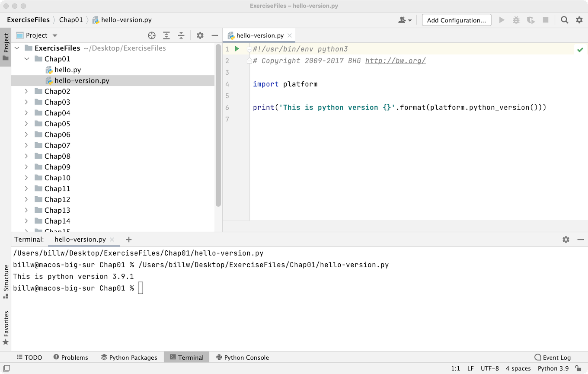Screen dimensions: 588x374
Task: Hide the Terminal panel
Action: pyautogui.click(x=581, y=240)
